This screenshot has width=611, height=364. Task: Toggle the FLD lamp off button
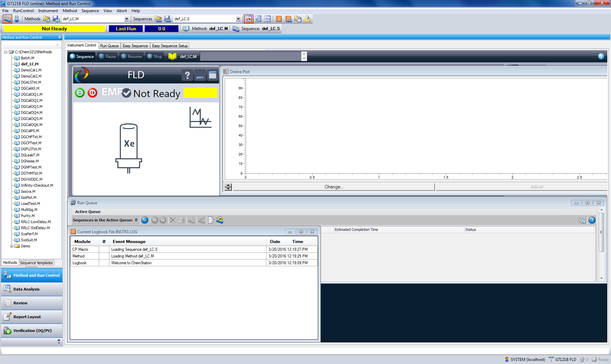[92, 93]
